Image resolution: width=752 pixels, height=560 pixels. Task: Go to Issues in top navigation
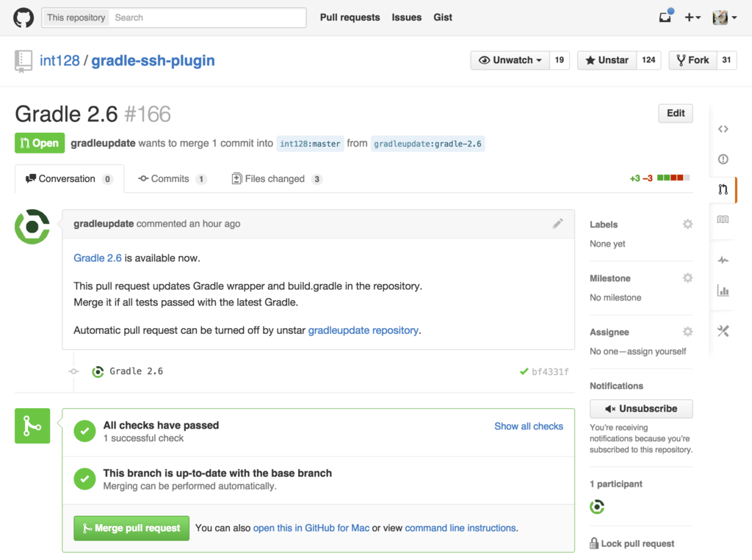406,18
